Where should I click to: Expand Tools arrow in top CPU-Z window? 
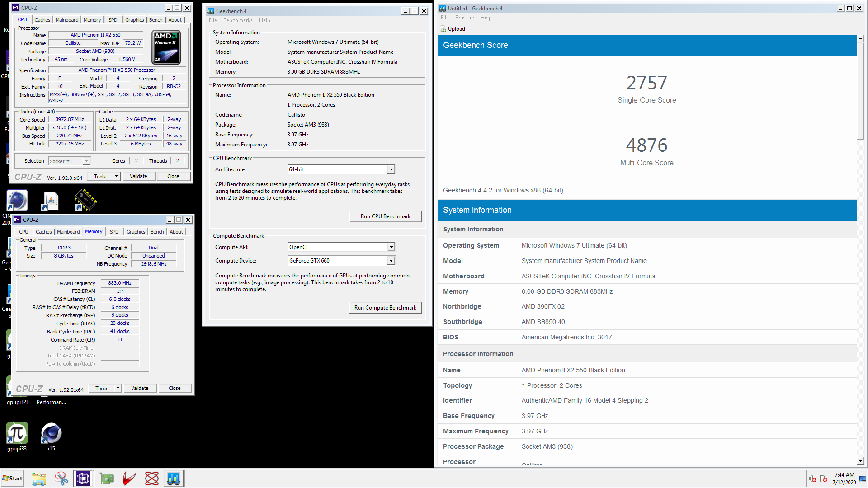tap(116, 176)
